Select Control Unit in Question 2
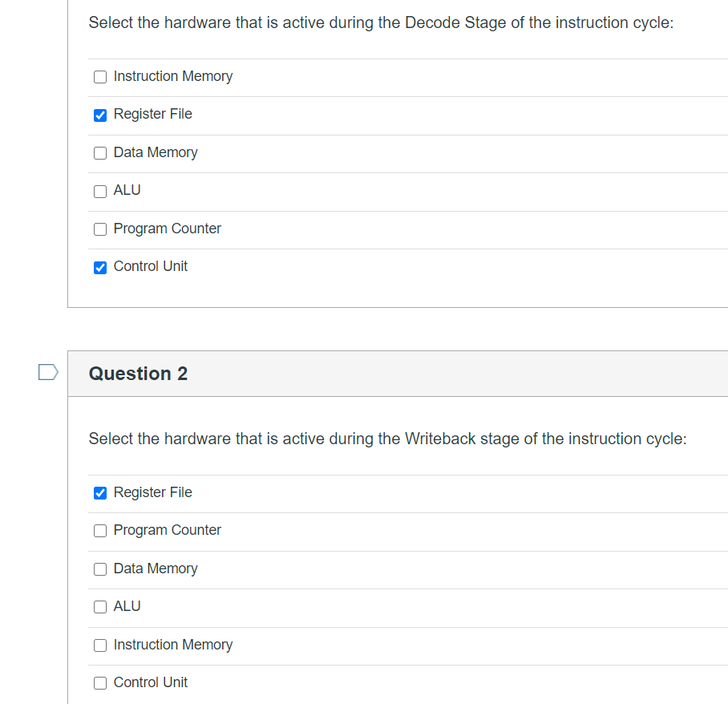728x704 pixels. click(99, 683)
